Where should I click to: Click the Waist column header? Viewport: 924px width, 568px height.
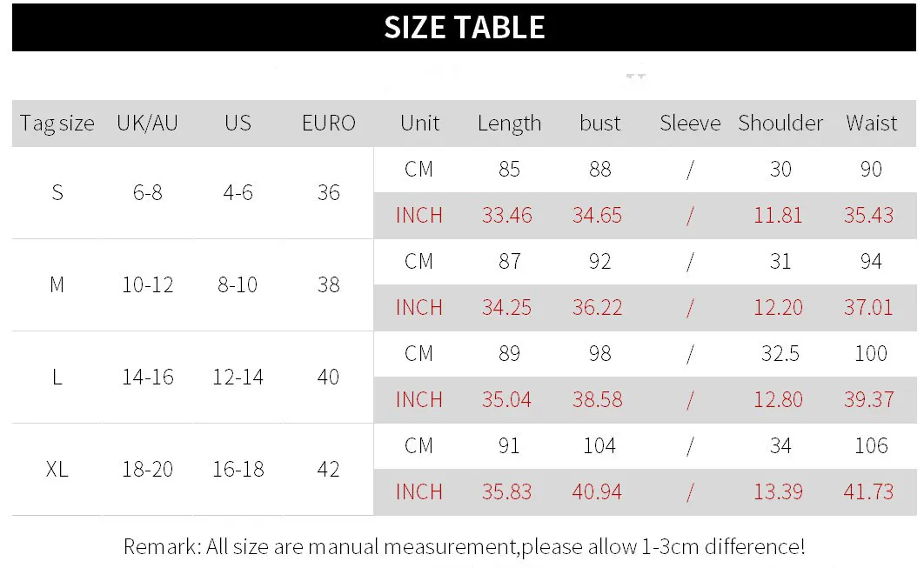871,124
